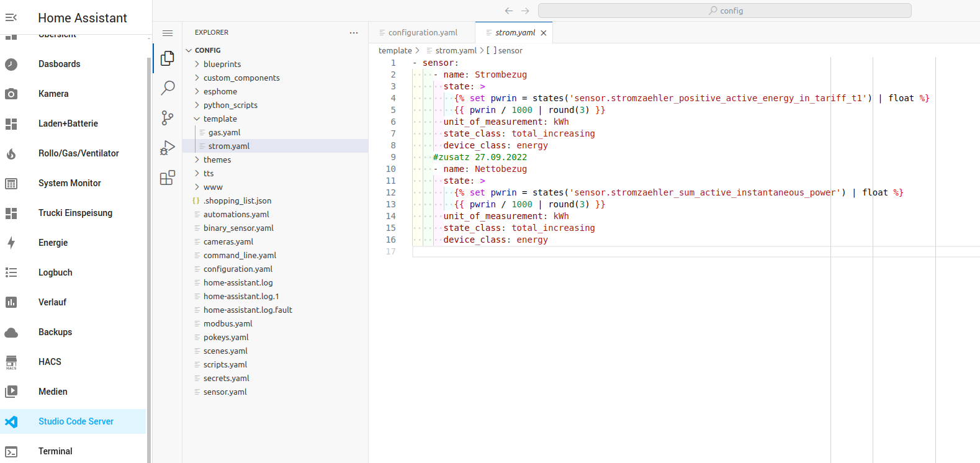Open Logbuch list icon
The image size is (980, 463).
(x=11, y=272)
